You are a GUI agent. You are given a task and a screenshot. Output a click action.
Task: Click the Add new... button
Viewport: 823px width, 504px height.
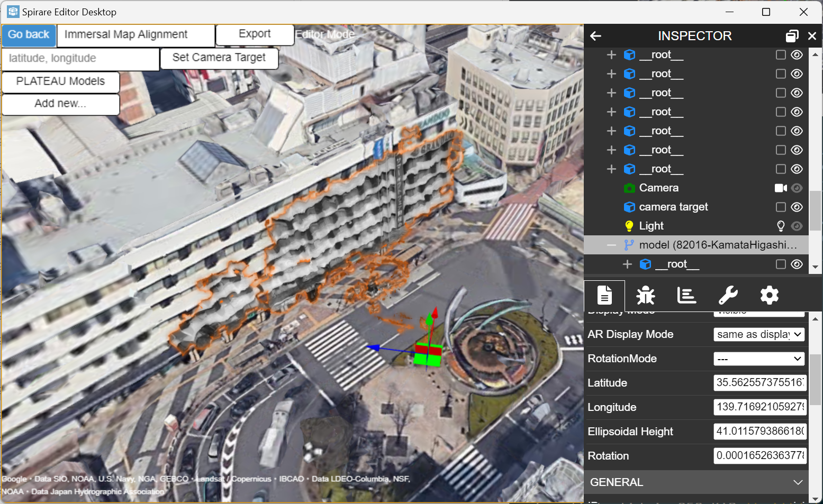pyautogui.click(x=60, y=104)
